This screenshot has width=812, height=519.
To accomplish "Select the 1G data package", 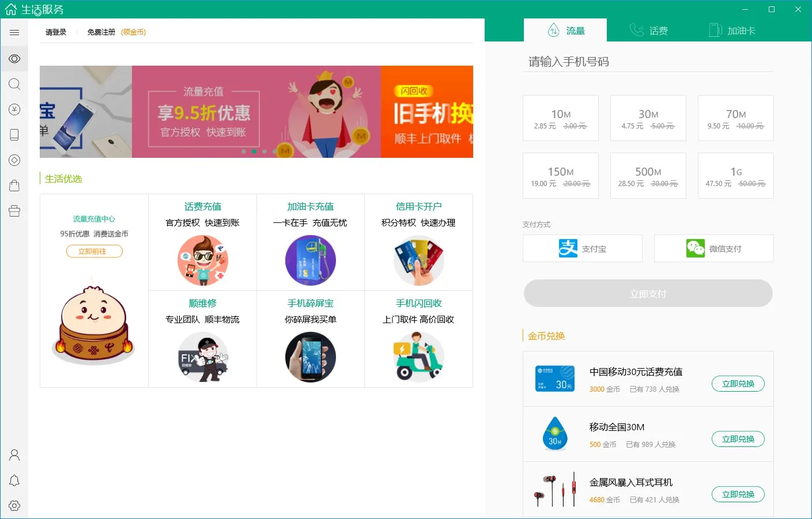I will (736, 176).
